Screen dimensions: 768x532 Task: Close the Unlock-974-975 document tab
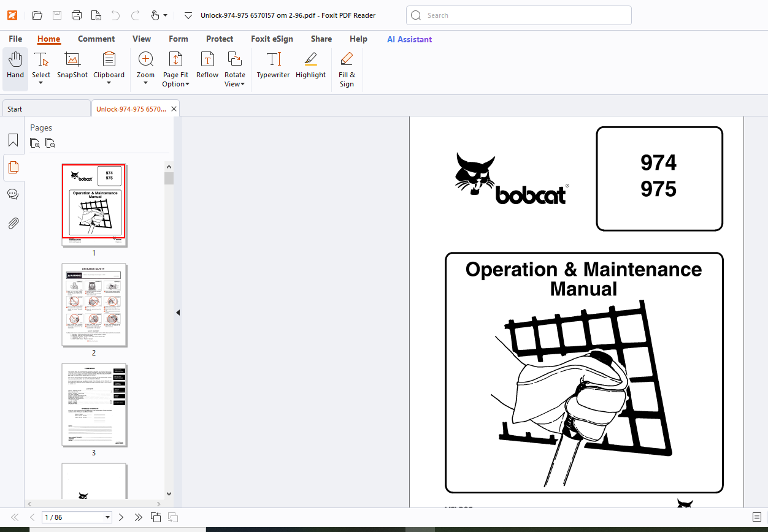coord(174,109)
